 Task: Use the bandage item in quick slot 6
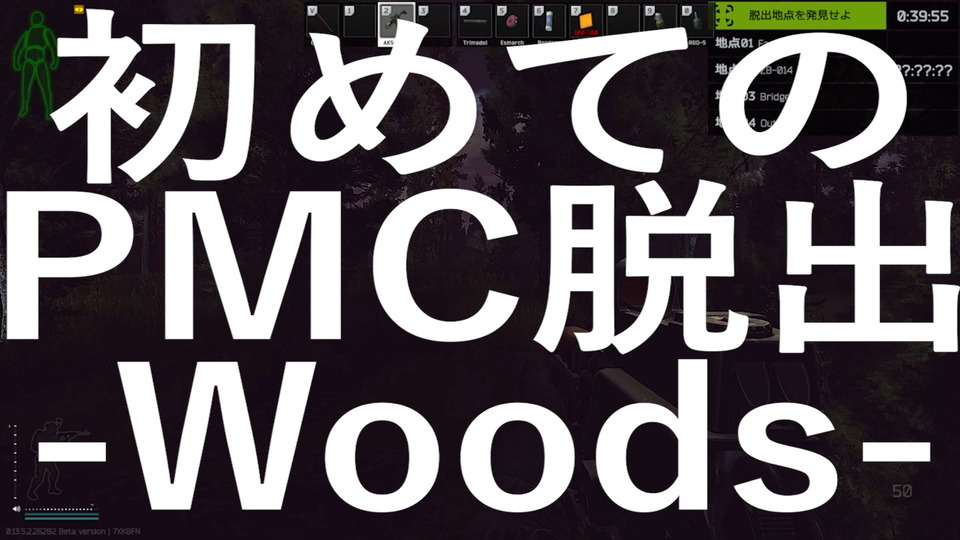tap(549, 24)
